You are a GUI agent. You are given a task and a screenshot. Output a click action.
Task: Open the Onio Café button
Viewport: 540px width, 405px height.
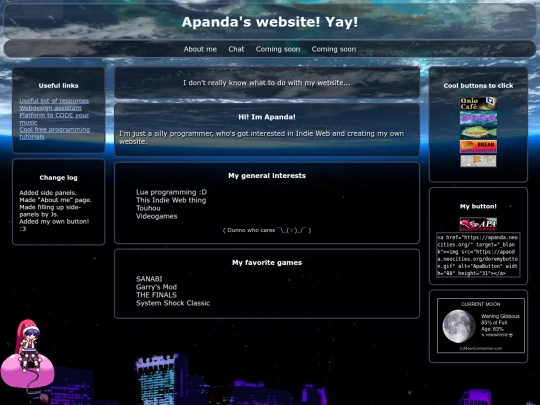click(x=478, y=104)
